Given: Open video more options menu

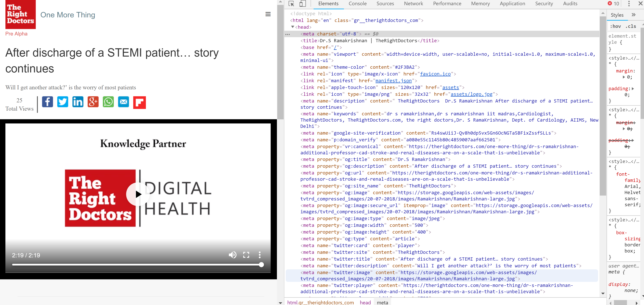Looking at the screenshot, I should point(260,255).
